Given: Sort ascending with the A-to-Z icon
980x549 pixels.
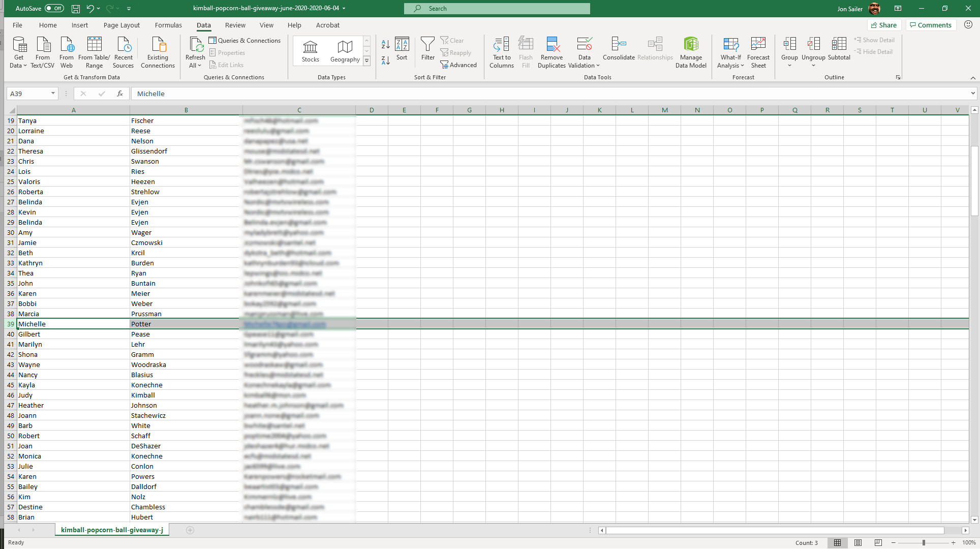Looking at the screenshot, I should 385,45.
